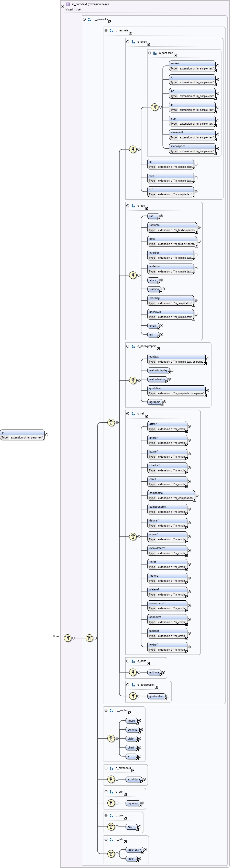The width and height of the screenshot is (234, 868).
Task: Expand the footnote element
Action: coord(199,228)
